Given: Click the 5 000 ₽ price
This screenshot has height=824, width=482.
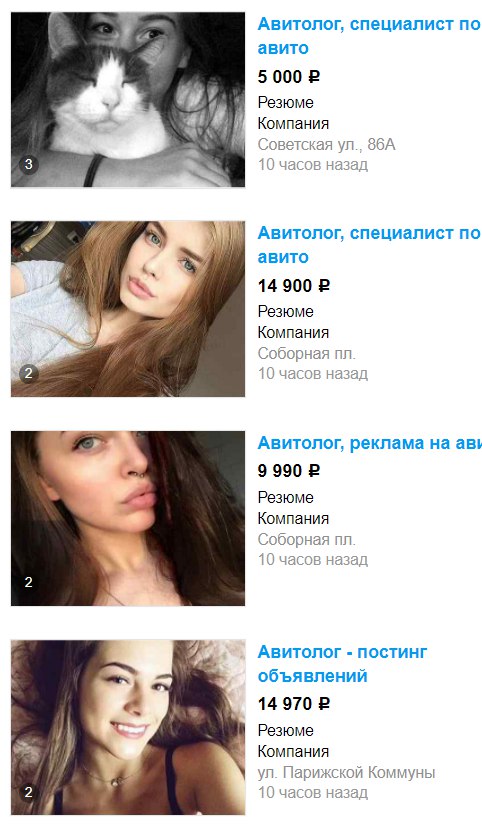Looking at the screenshot, I should [x=289, y=77].
